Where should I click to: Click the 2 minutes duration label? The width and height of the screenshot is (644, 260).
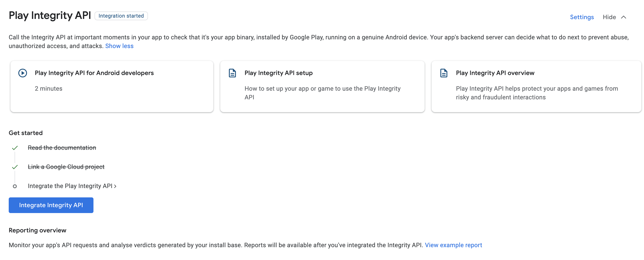pos(49,88)
